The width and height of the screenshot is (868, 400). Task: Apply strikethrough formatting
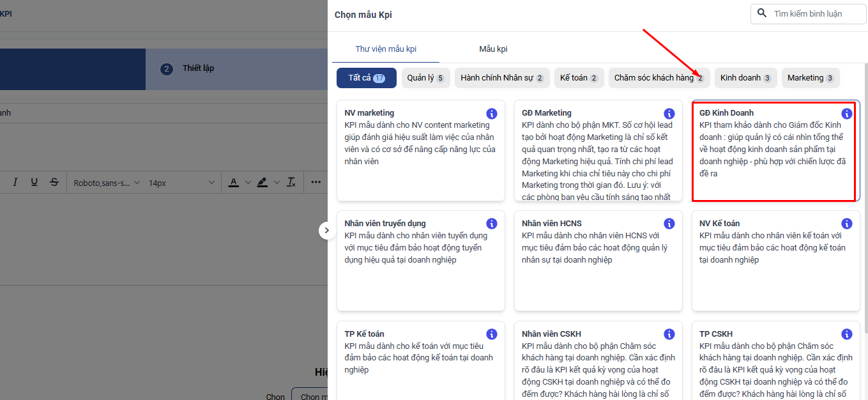click(x=54, y=182)
